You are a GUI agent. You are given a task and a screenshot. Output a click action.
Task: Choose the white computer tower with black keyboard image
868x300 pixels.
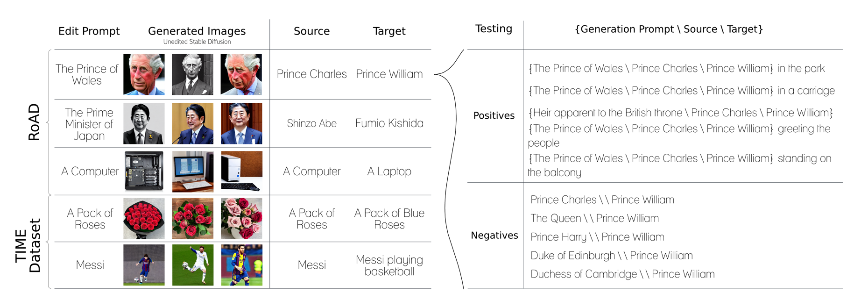pos(241,171)
